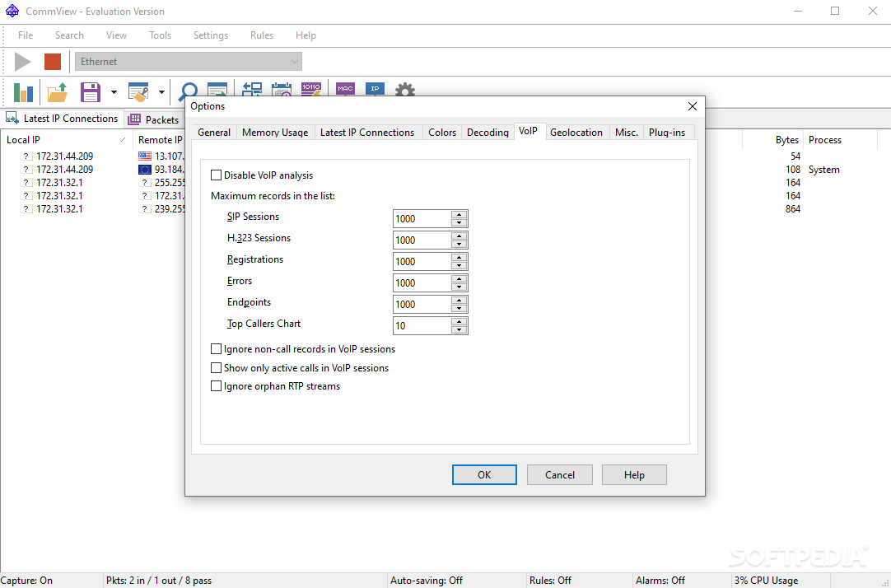
Task: Click the Top Callers Chart value field
Action: click(x=422, y=325)
